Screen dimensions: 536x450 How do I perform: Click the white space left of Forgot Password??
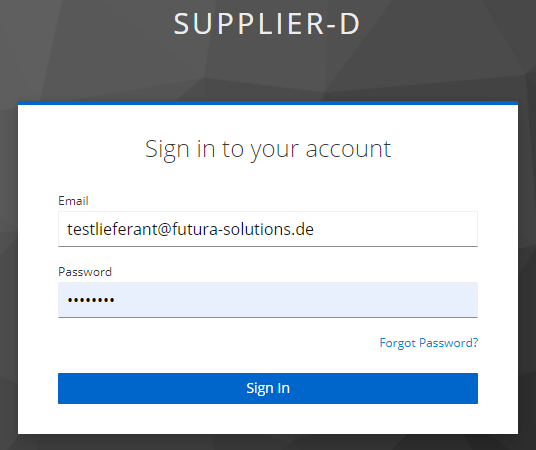tap(219, 343)
